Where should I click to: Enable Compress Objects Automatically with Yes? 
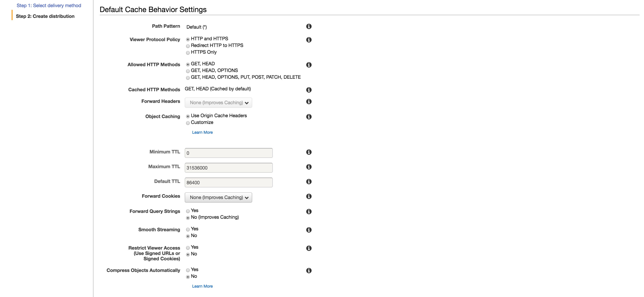point(188,270)
